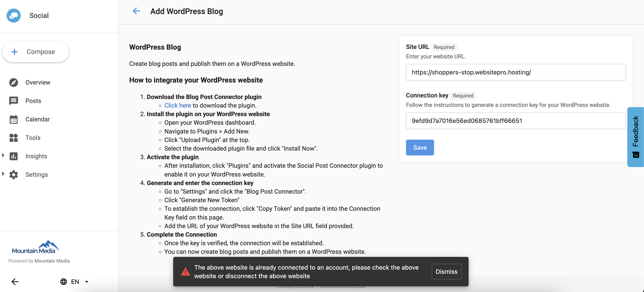The height and width of the screenshot is (292, 644).
Task: Click step Download the Blog Post Connector plugin
Action: tap(204, 97)
